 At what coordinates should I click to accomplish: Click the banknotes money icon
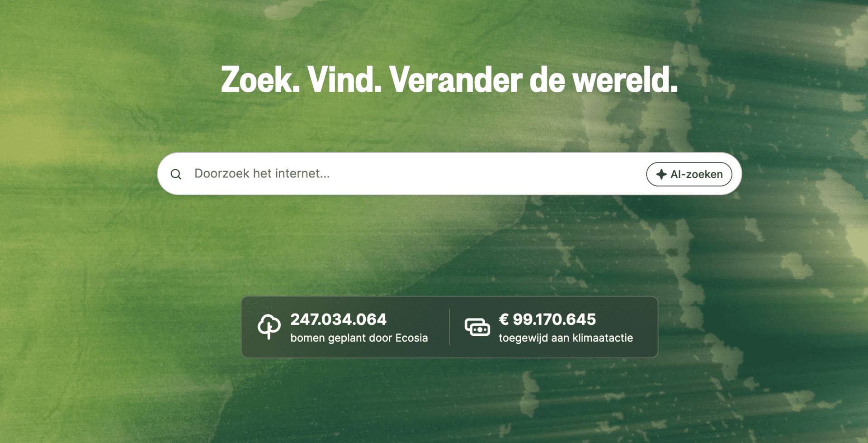[x=477, y=327]
